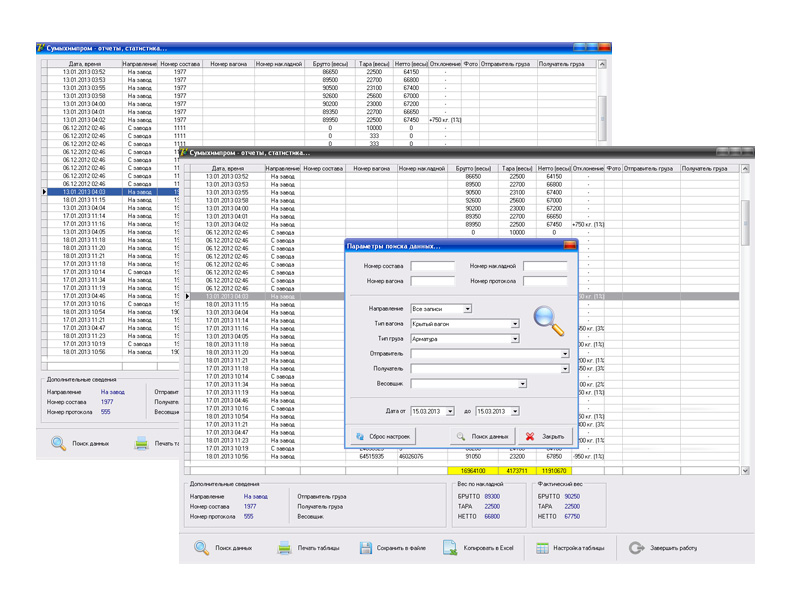The width and height of the screenshot is (800, 600).
Task: Open the Дата от date picker dropdown
Action: click(450, 411)
